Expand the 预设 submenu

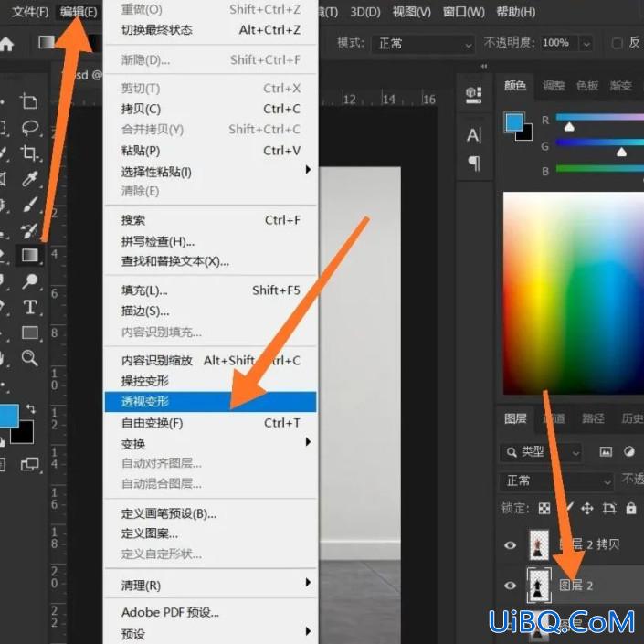coord(211,634)
